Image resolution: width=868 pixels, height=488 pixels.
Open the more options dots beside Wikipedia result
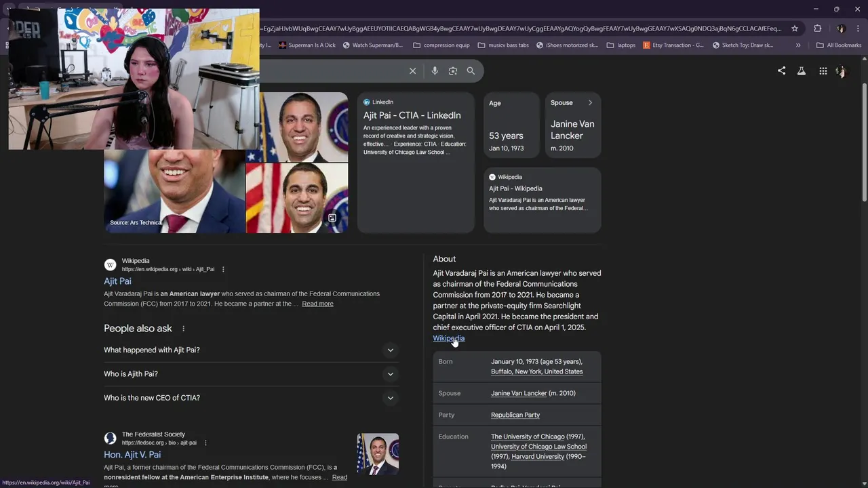[223, 270]
